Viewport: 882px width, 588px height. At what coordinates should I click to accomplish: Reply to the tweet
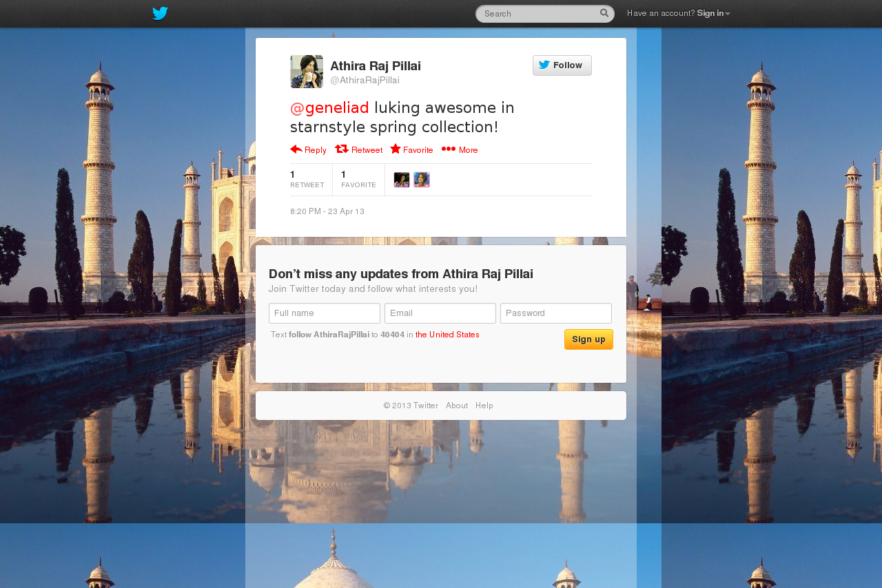pyautogui.click(x=308, y=149)
